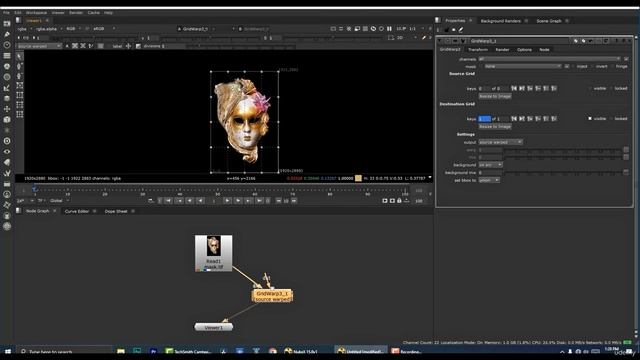Click the pencil icon in Properties toolbar
The height and width of the screenshot is (360, 640).
(x=461, y=30)
